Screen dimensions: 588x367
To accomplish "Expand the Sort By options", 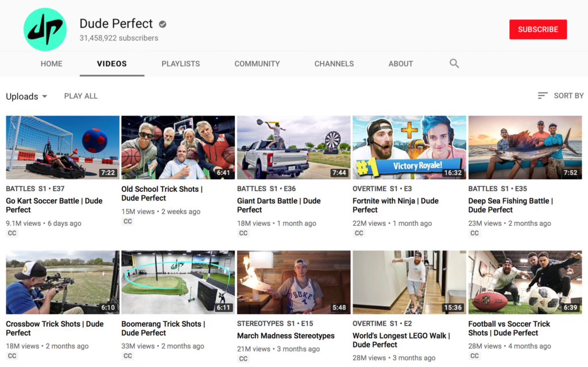I will point(568,95).
